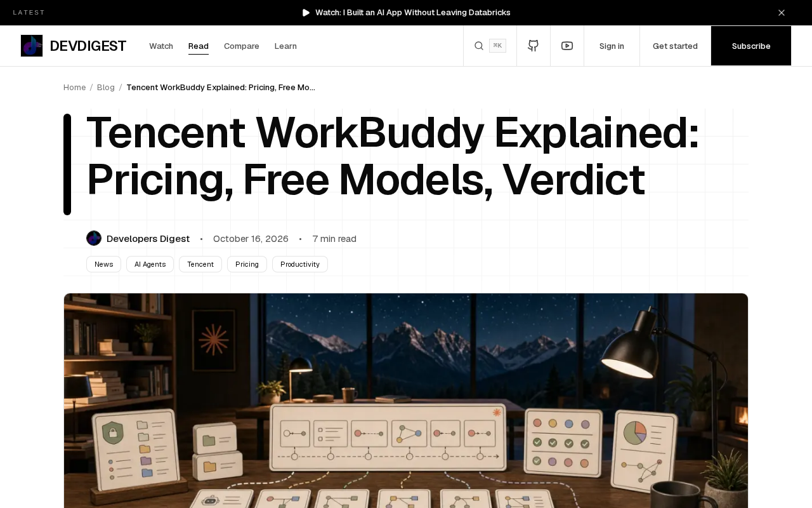Open the Developers Digest author link
The width and height of the screenshot is (812, 508).
pyautogui.click(x=148, y=239)
